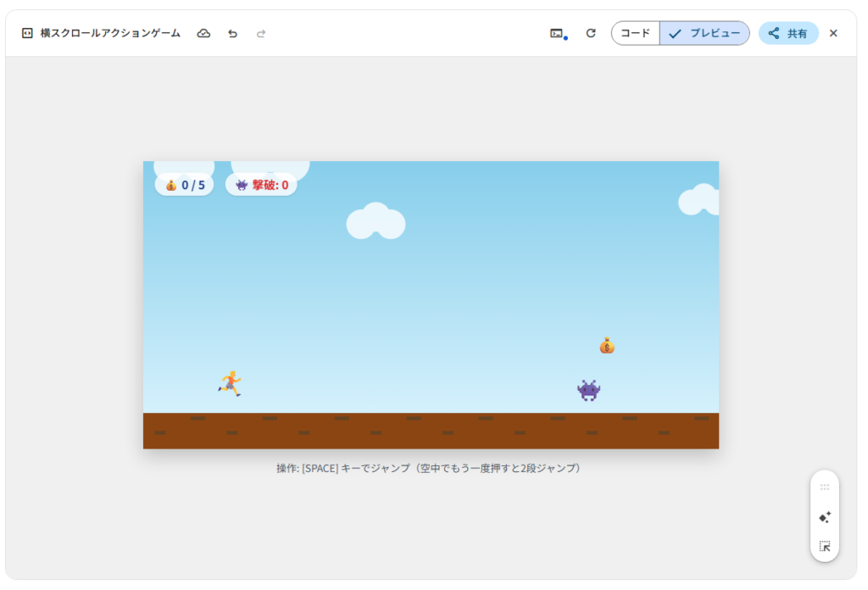The image size is (868, 590).
Task: Click the 撃破: 0 defeat counter
Action: (261, 185)
